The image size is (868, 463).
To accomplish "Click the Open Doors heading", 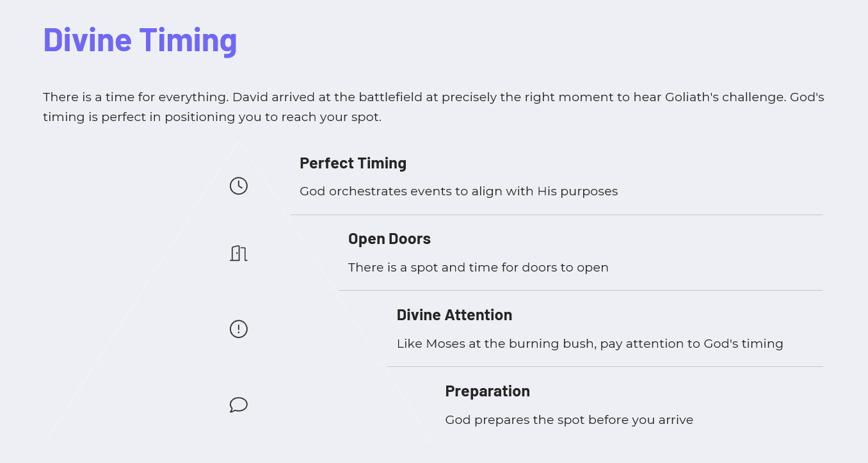I will [x=389, y=239].
